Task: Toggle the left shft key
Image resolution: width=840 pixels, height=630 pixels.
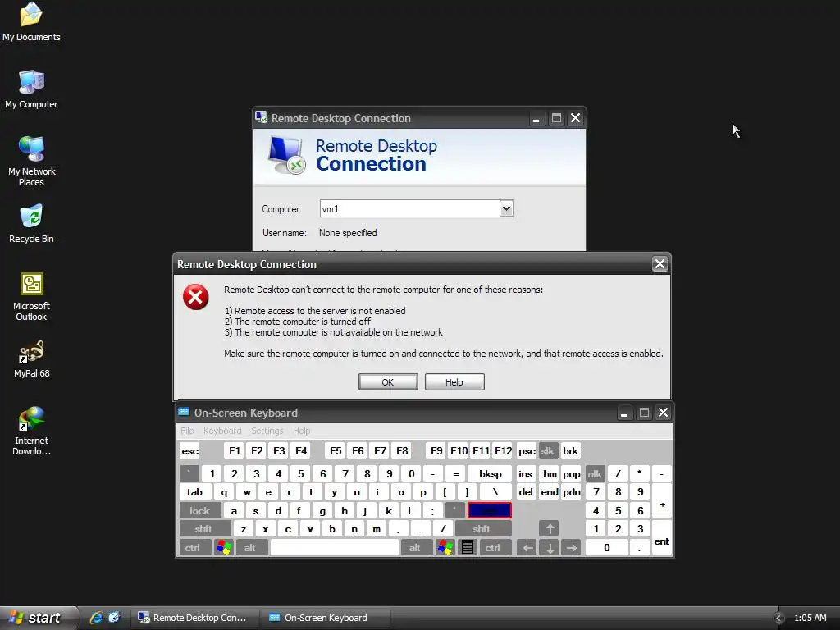Action: tap(204, 529)
